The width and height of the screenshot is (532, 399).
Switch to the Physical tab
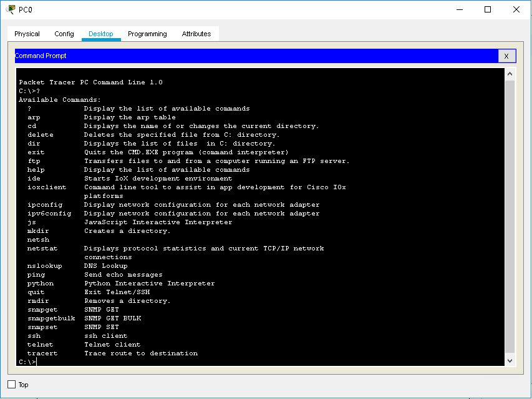tap(26, 33)
